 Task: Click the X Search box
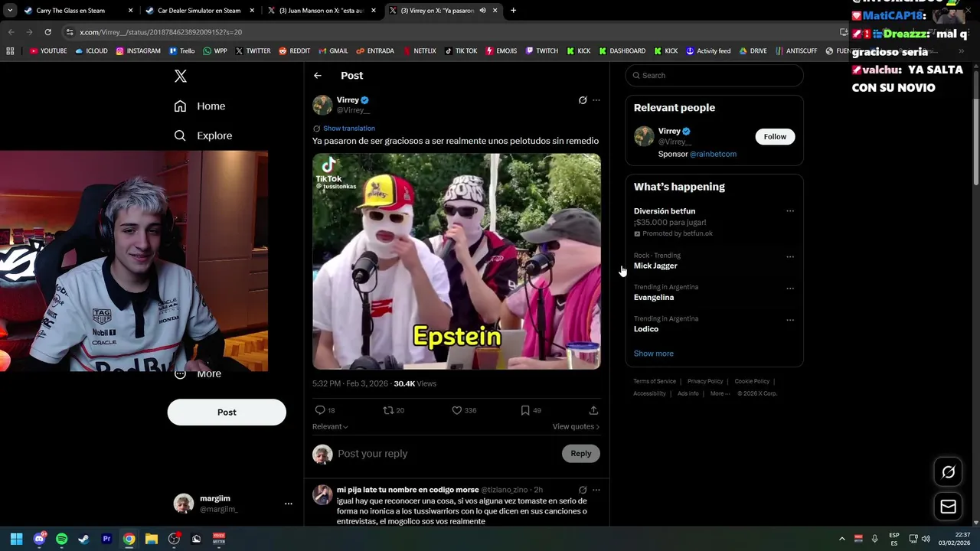pos(714,76)
